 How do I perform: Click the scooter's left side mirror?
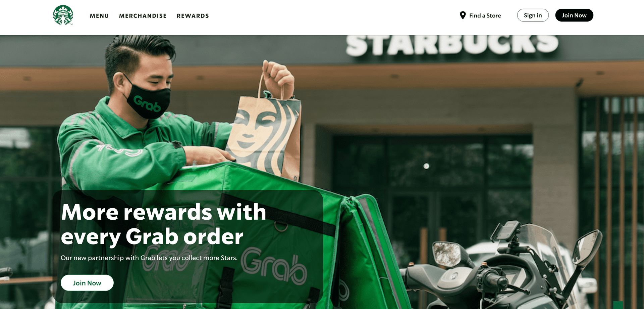click(447, 253)
